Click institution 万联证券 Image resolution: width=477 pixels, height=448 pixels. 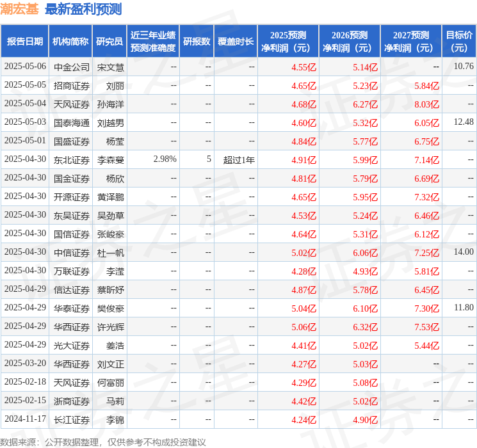point(72,271)
